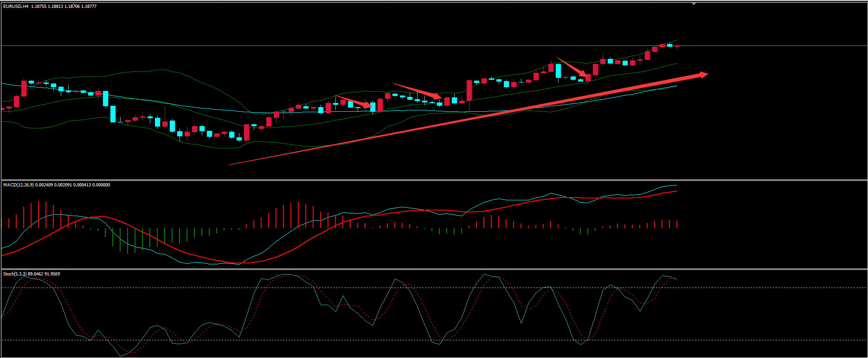Click the divider between MACD and Stochastic panels
868x358 pixels.
click(434, 269)
